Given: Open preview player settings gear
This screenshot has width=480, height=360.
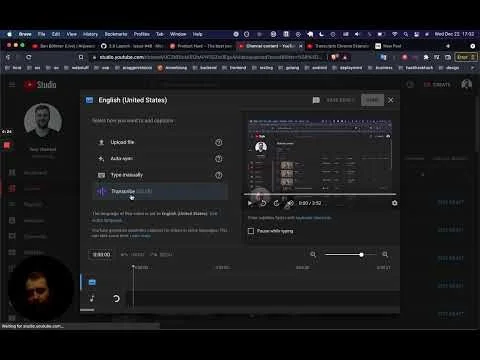Looking at the screenshot, I should pos(395,203).
